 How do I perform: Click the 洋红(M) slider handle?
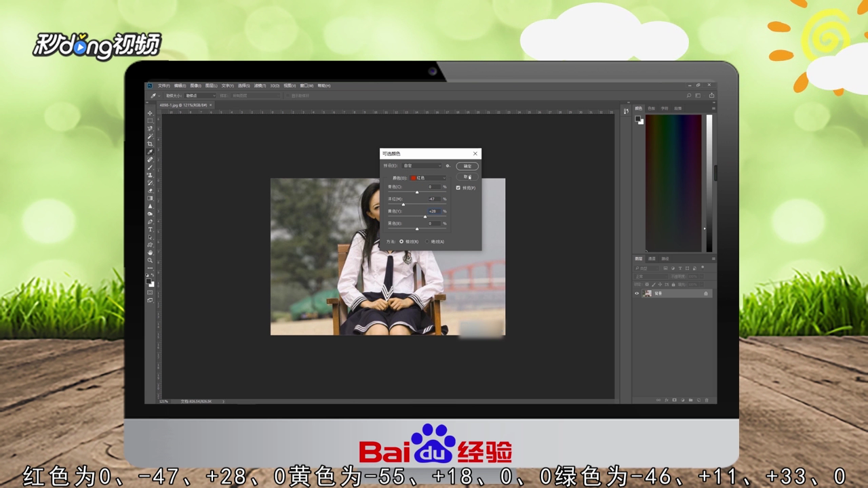pos(403,205)
